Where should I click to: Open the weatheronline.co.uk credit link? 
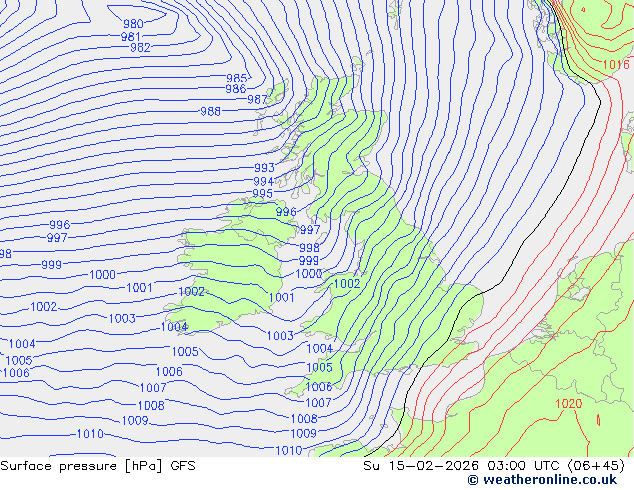[542, 480]
